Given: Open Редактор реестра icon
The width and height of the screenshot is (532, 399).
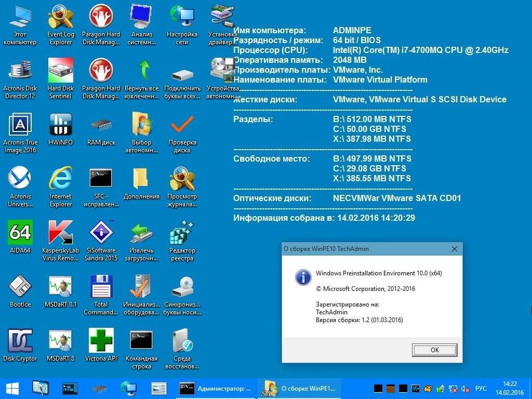Looking at the screenshot, I should pyautogui.click(x=182, y=241).
